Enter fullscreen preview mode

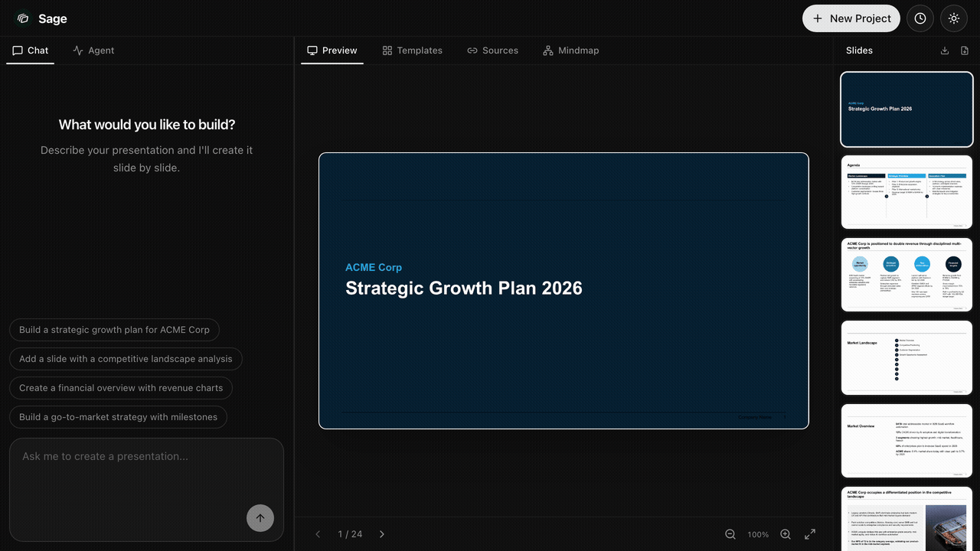point(809,534)
